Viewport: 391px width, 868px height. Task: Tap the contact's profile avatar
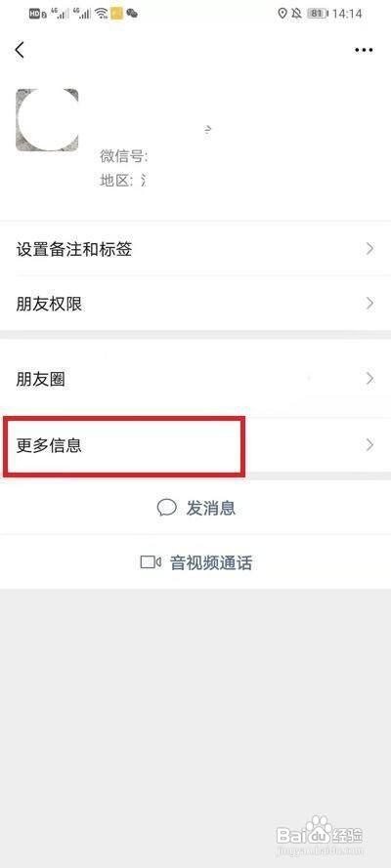point(47,120)
